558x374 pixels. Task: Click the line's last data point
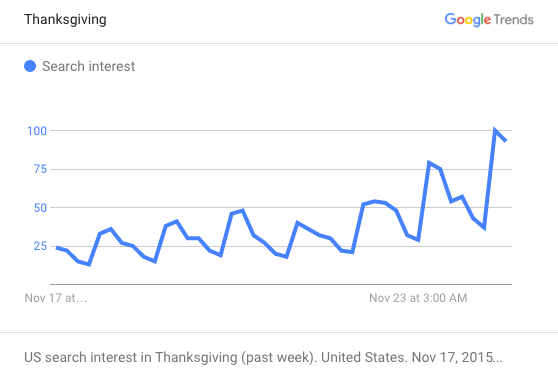(x=506, y=141)
